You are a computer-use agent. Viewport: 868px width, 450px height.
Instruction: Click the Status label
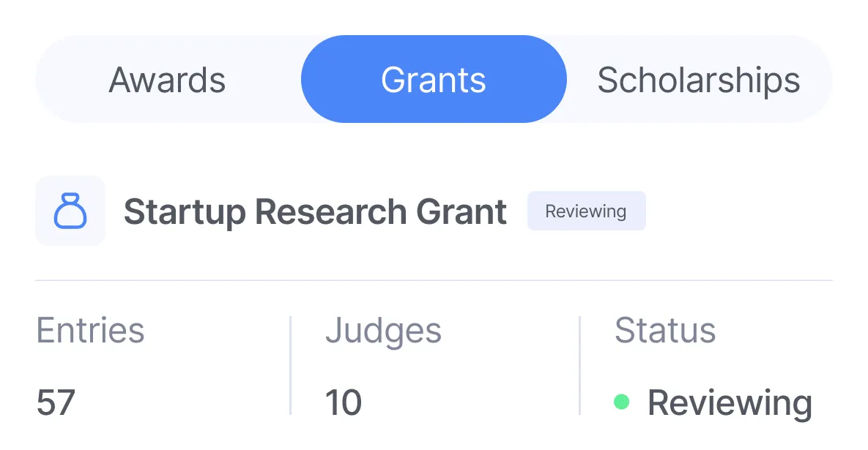[x=665, y=330]
